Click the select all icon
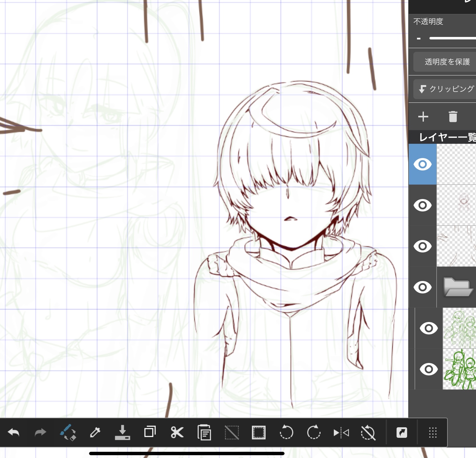Screen dimensions: 476x458 258,433
